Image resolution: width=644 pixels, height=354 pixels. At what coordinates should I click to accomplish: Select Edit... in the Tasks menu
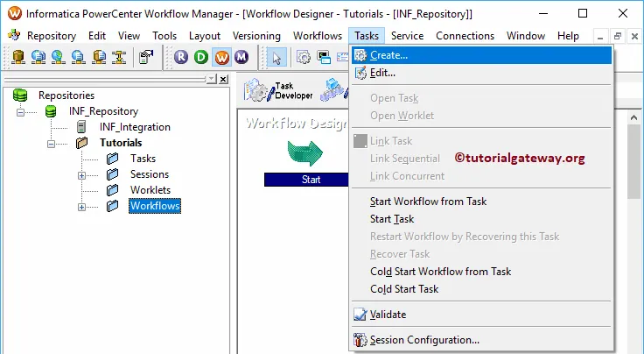[x=382, y=73]
